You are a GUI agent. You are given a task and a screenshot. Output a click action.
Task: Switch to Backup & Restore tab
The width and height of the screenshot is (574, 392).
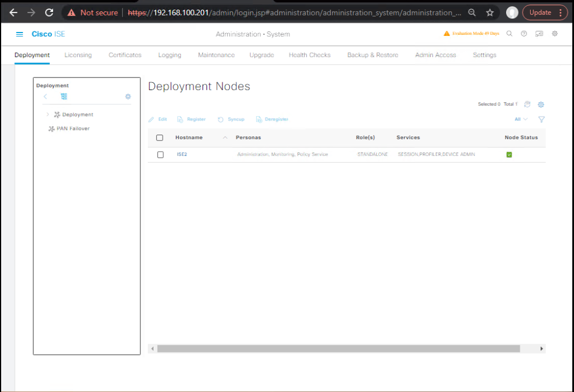[x=373, y=55]
